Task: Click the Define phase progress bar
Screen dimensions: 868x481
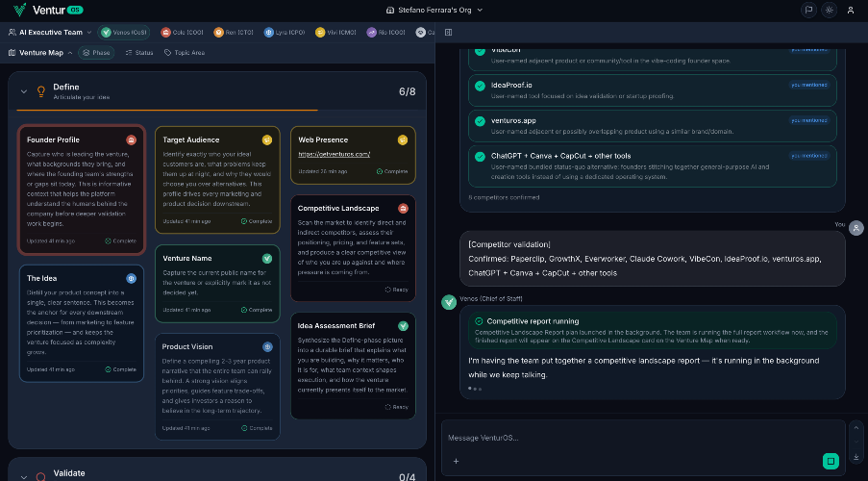Action: click(x=217, y=111)
